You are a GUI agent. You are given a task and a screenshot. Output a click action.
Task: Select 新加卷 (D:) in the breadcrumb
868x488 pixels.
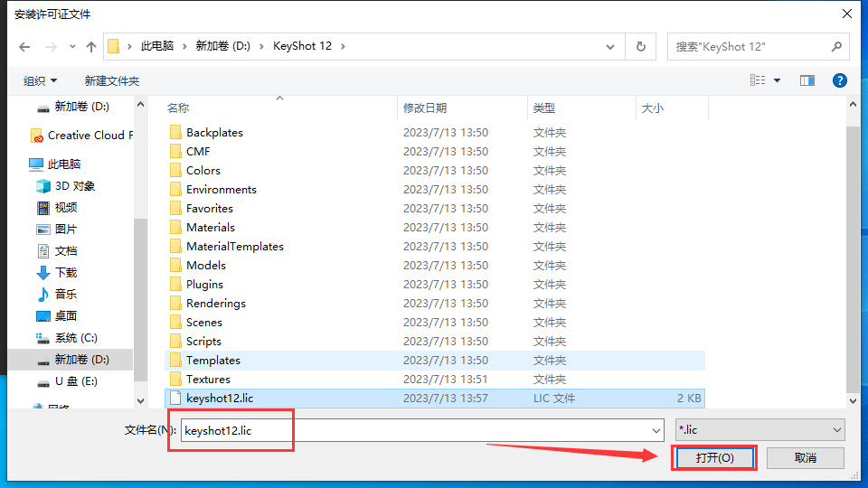click(222, 46)
